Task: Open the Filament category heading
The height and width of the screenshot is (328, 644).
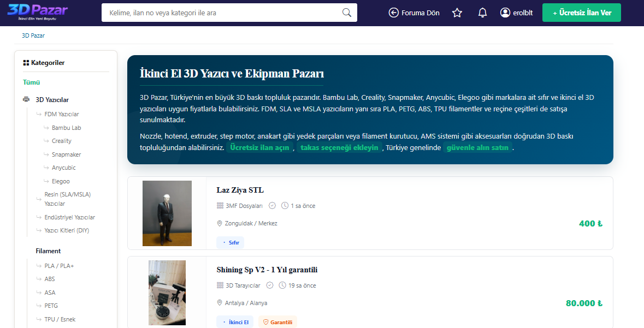Action: (48, 251)
